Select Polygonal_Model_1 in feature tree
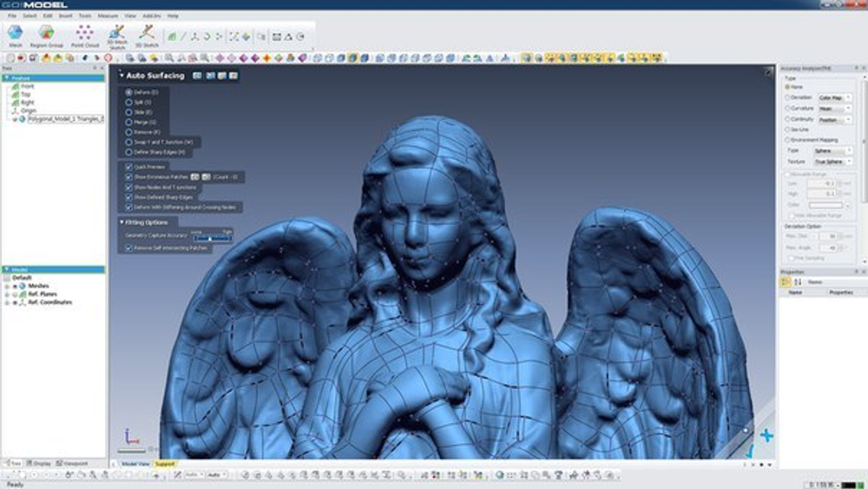Screen dimensions: 868x489 click(65, 118)
